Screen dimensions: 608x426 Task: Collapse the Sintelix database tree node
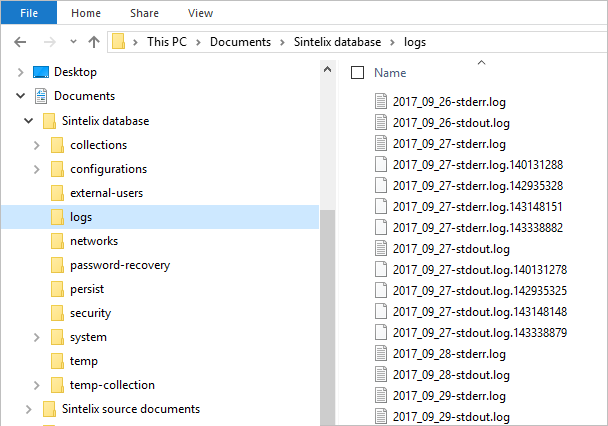pyautogui.click(x=27, y=121)
